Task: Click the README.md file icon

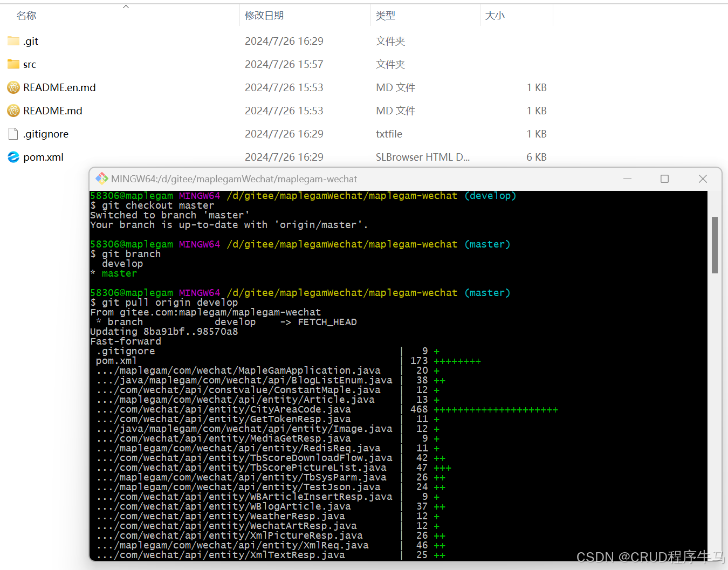Action: pyautogui.click(x=13, y=111)
